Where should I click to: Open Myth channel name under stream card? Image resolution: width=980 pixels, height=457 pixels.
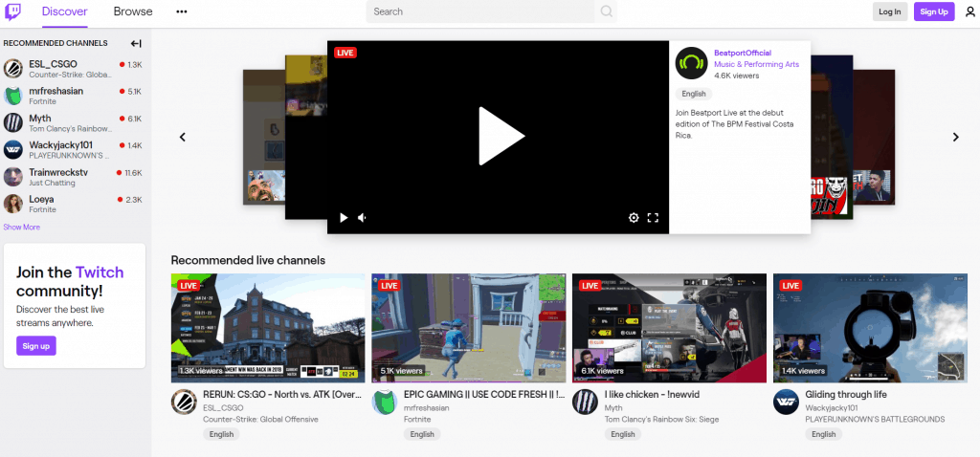pos(613,407)
